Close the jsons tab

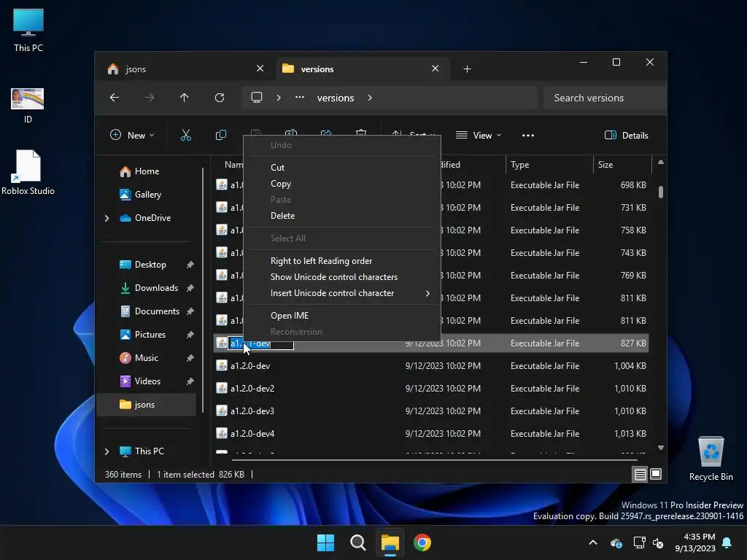260,69
